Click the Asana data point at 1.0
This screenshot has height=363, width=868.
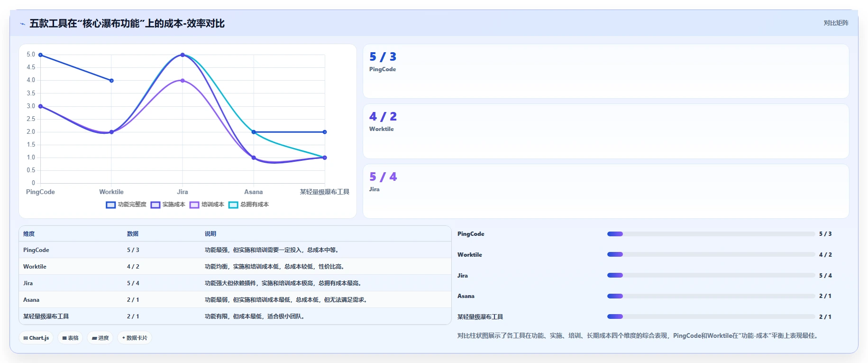coord(254,158)
